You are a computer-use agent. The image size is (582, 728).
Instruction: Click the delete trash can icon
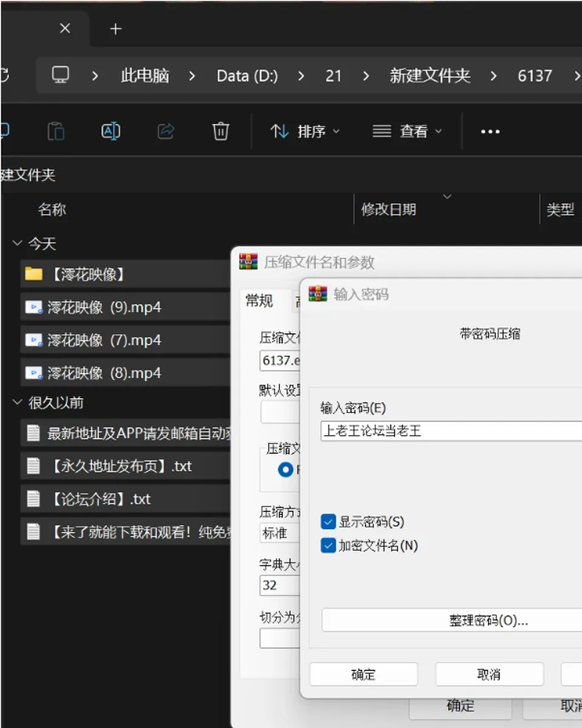coord(221,131)
